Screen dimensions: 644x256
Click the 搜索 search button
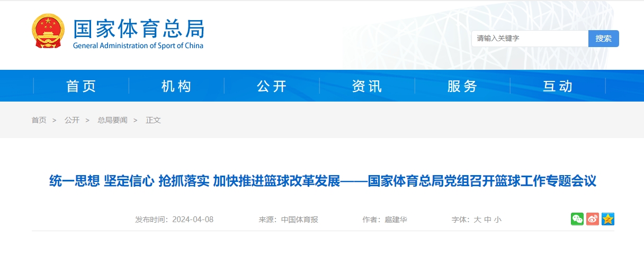603,39
